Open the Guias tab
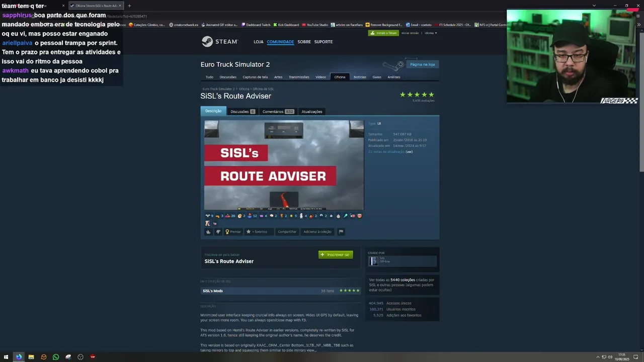 point(377,77)
